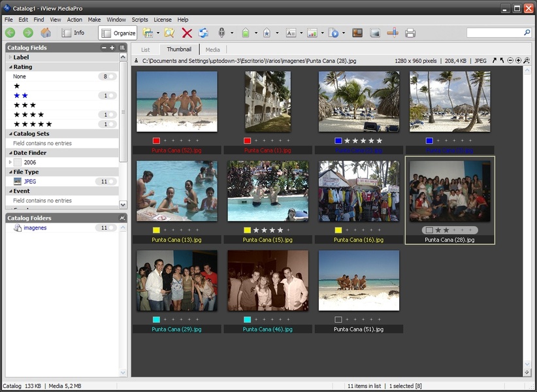Click the red X delete icon
The height and width of the screenshot is (392, 537).
187,33
